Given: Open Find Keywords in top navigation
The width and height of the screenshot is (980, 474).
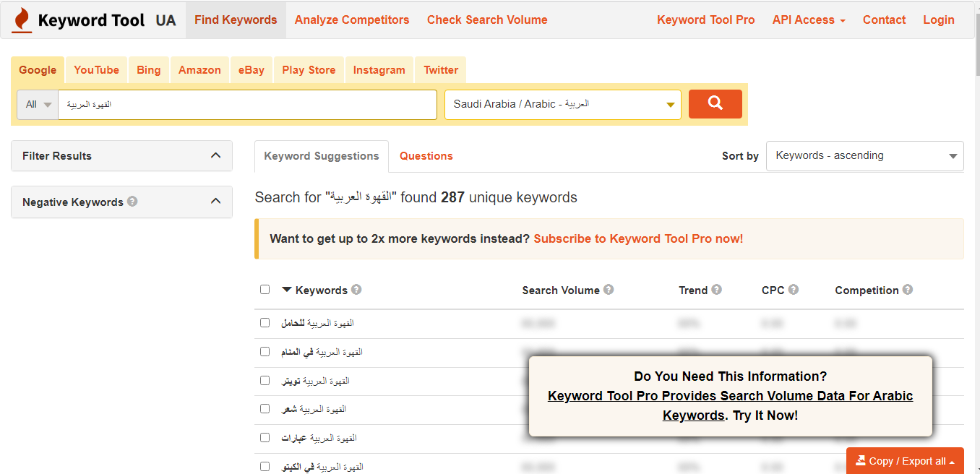Looking at the screenshot, I should pos(236,20).
